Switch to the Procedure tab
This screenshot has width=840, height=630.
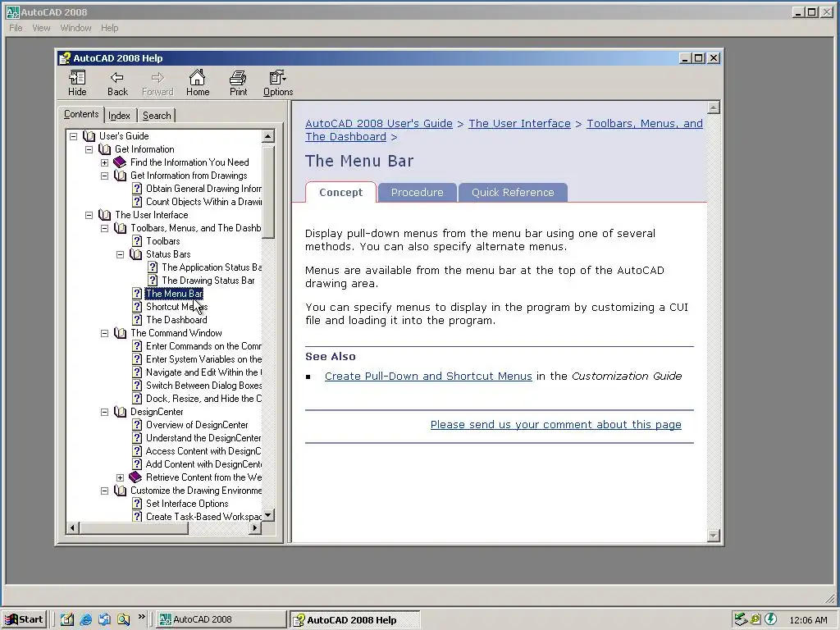click(x=418, y=192)
